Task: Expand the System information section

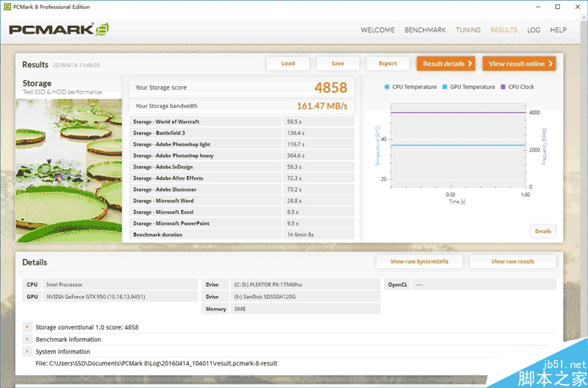Action: click(27, 351)
